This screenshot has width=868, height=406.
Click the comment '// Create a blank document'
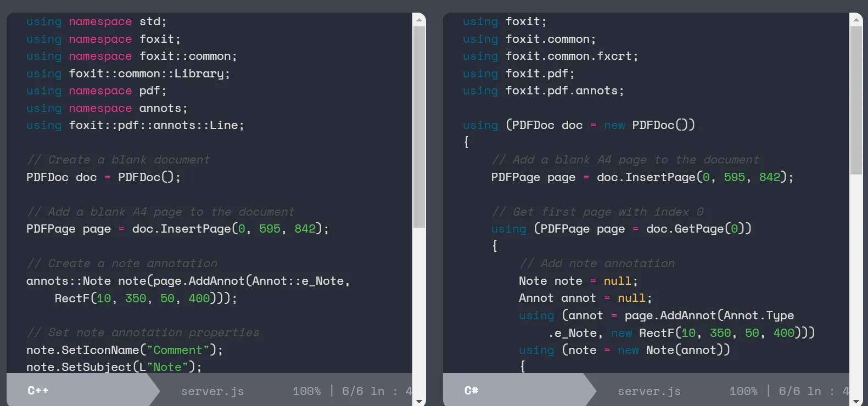[118, 160]
